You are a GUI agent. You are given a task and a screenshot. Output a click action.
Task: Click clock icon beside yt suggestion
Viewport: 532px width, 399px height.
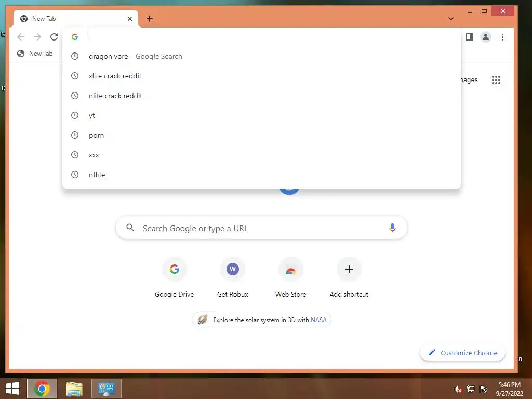75,115
